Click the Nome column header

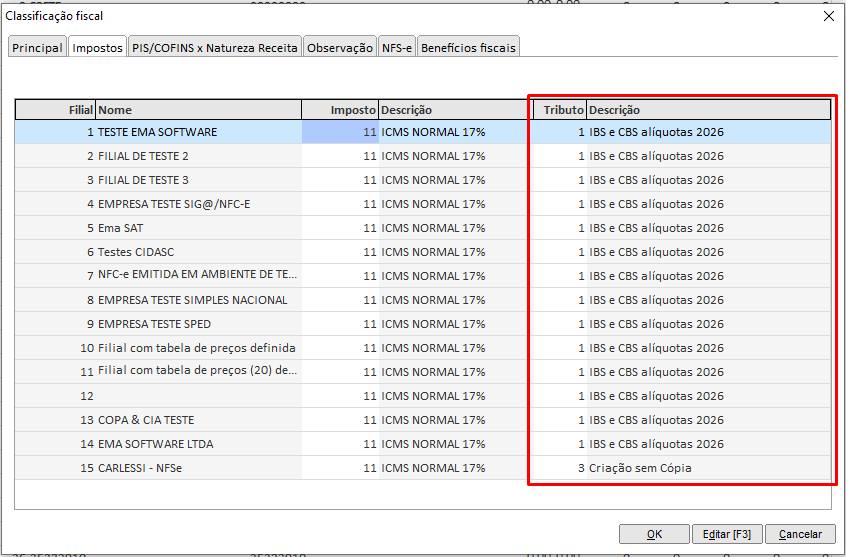click(x=198, y=110)
